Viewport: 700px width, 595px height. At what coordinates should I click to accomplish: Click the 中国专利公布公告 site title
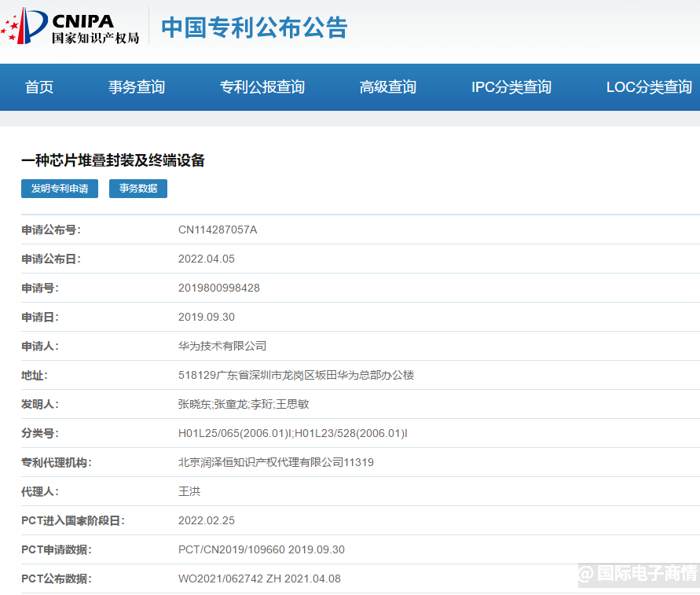click(x=254, y=28)
